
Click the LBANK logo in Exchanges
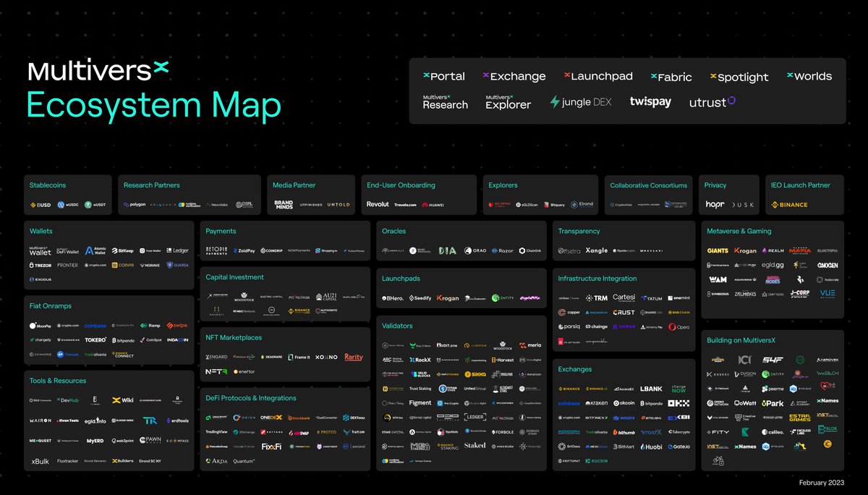pos(652,389)
